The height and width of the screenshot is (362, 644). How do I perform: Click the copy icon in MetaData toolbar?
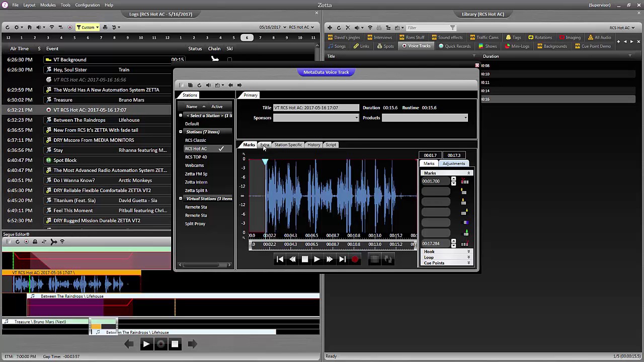(190, 85)
